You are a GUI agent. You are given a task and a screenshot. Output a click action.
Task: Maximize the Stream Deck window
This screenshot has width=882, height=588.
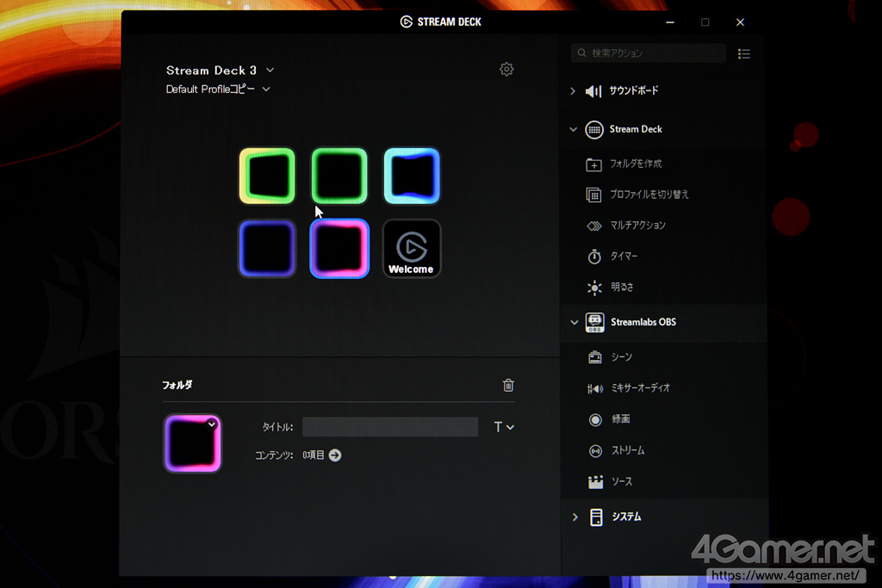[x=705, y=22]
